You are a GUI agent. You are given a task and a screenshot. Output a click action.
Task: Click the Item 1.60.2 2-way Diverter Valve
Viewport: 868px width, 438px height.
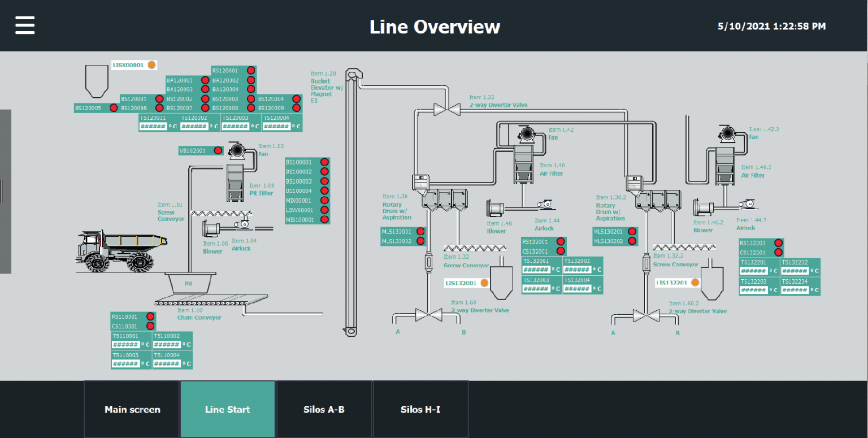pos(645,315)
